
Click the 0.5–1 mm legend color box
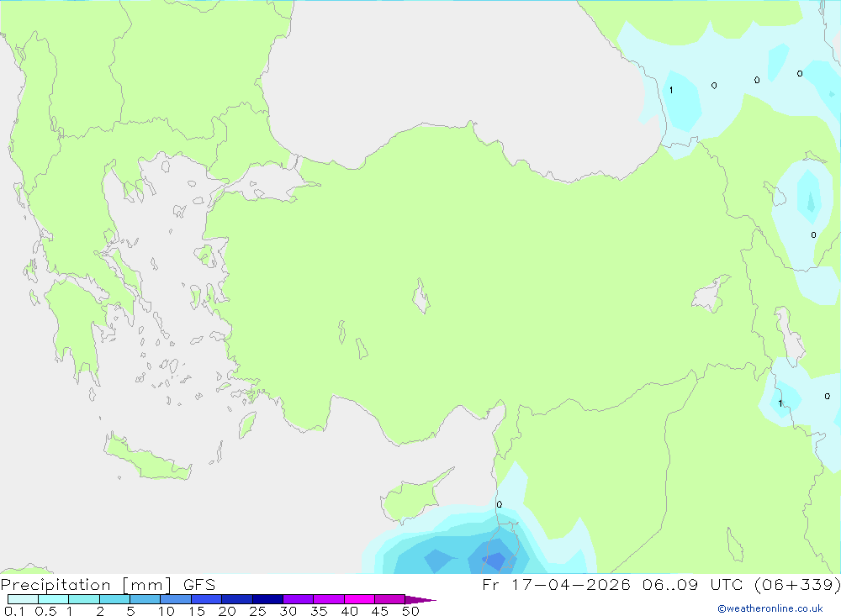(54, 599)
